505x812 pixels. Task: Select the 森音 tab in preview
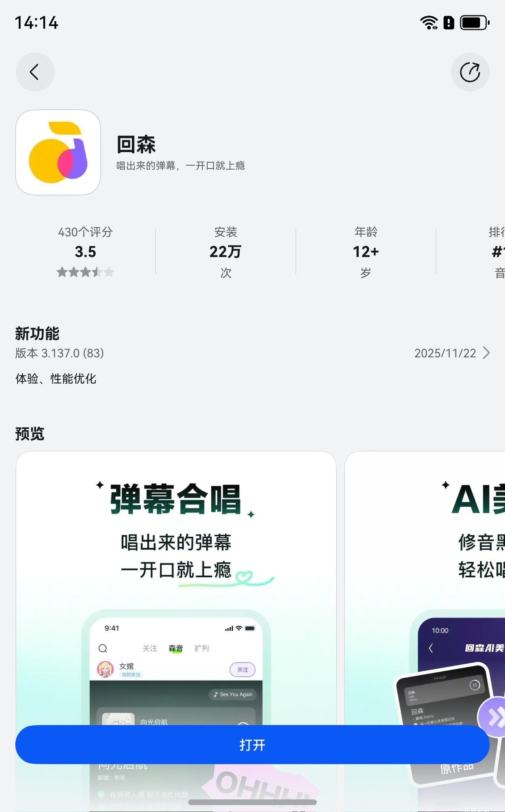(x=176, y=648)
